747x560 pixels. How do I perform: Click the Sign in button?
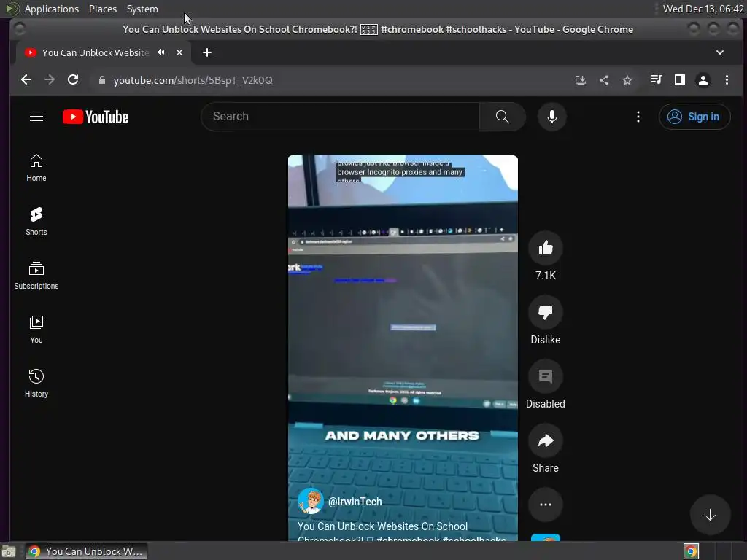coord(694,117)
